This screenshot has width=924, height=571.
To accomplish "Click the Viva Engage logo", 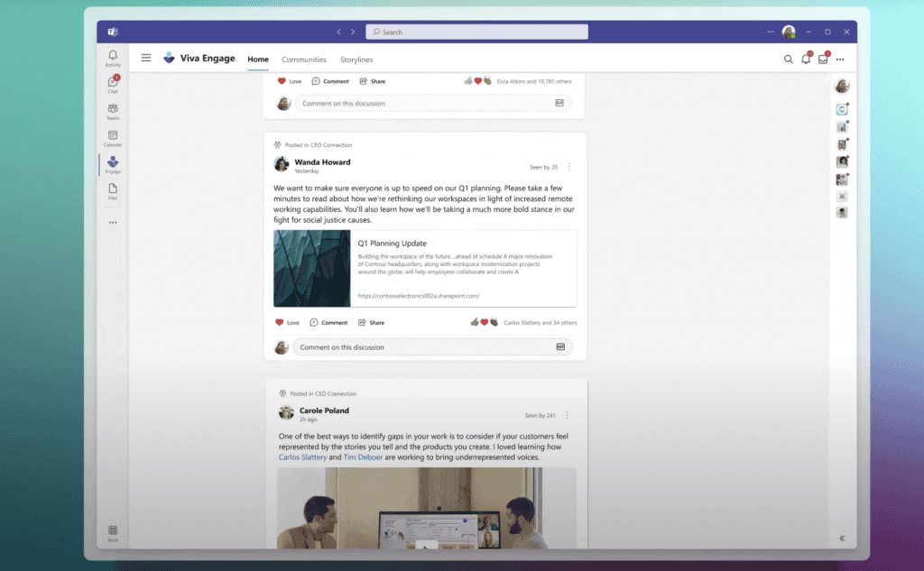I will tap(169, 58).
